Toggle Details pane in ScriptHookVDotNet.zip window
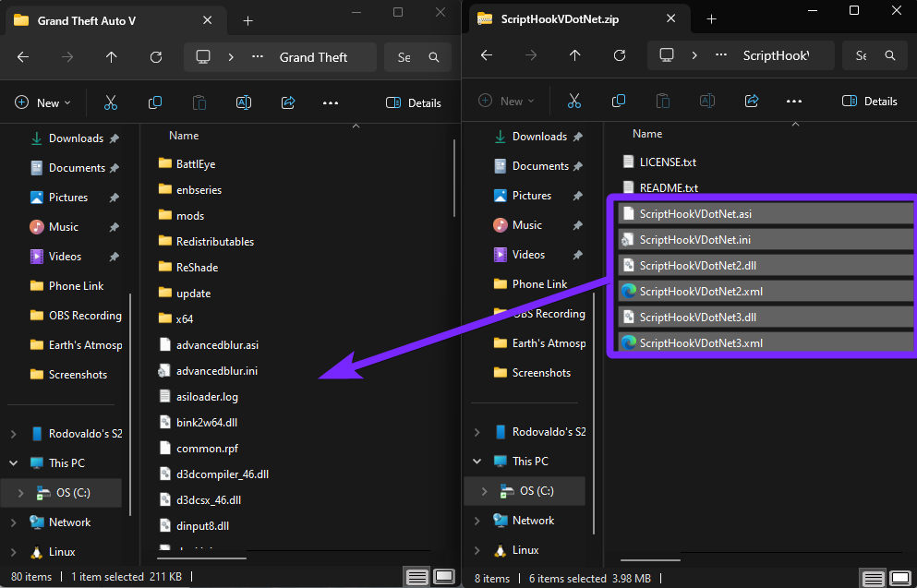The image size is (917, 588). pyautogui.click(x=870, y=102)
